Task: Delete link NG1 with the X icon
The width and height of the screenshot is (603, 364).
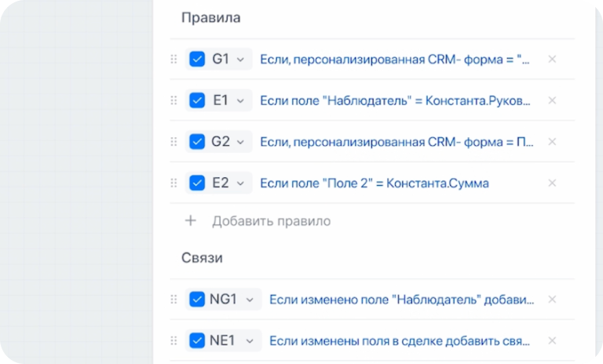Action: point(552,300)
